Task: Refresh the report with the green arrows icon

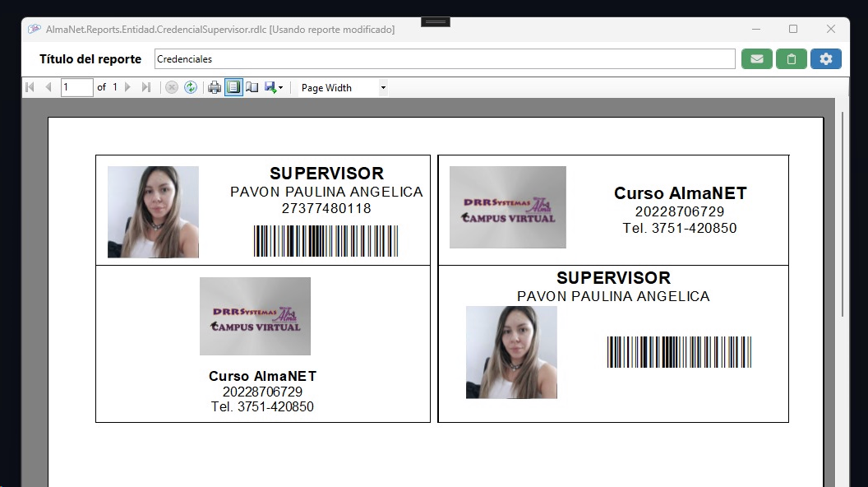Action: click(191, 87)
